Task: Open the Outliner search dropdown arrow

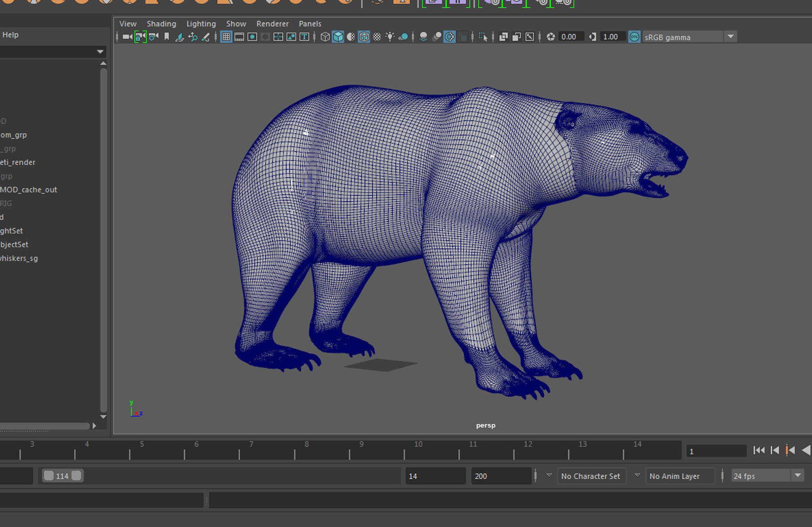Action: coord(100,52)
